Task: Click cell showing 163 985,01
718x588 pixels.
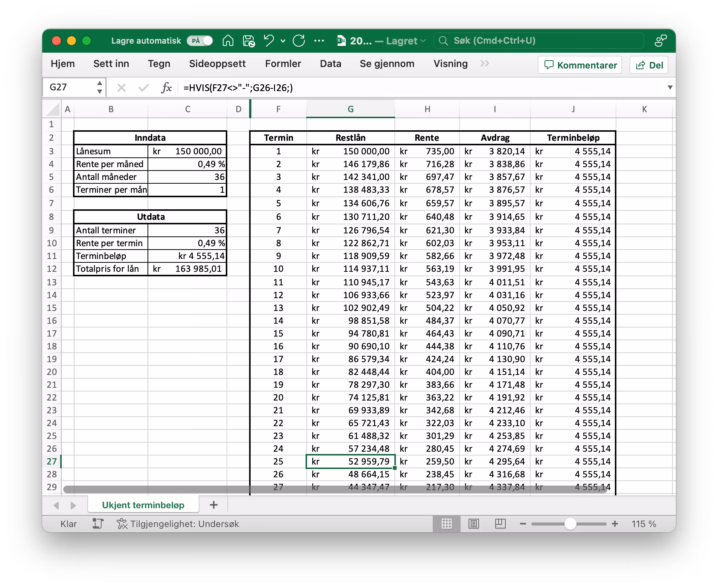Action: coord(187,269)
